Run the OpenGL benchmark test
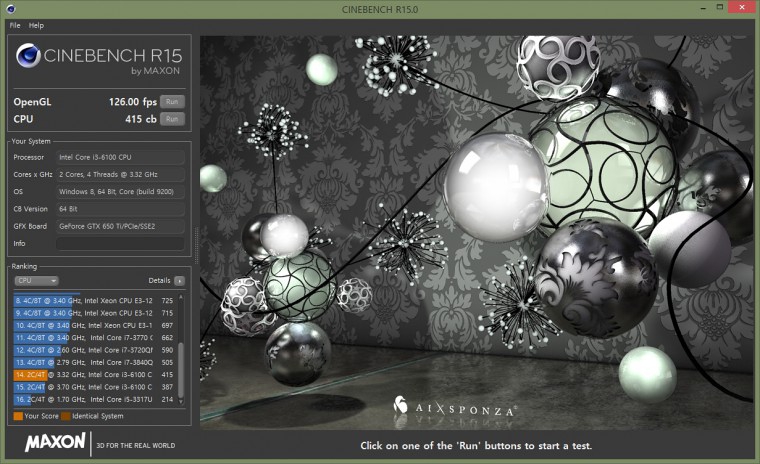 (x=172, y=102)
